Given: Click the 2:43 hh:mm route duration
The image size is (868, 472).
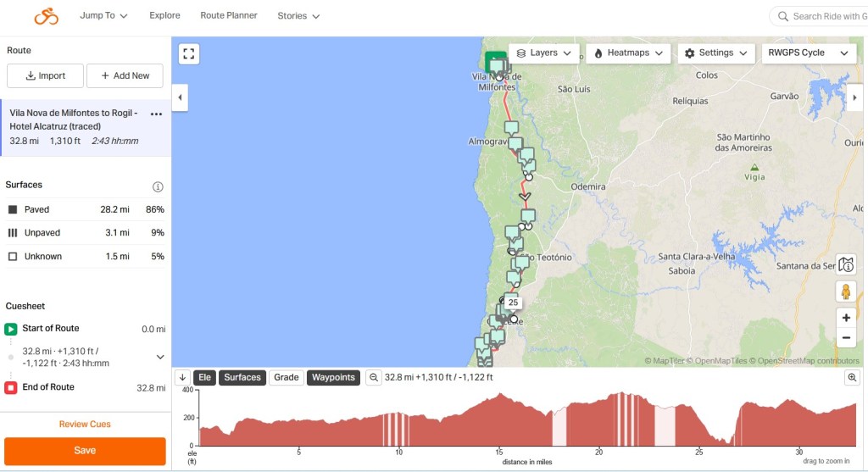Looking at the screenshot, I should tap(114, 142).
